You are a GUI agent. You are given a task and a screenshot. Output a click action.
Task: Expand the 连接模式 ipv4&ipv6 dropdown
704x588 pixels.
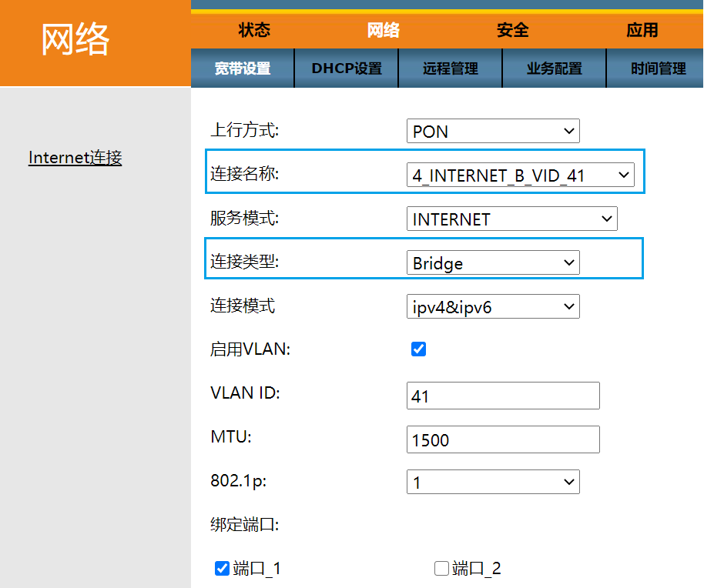point(493,307)
